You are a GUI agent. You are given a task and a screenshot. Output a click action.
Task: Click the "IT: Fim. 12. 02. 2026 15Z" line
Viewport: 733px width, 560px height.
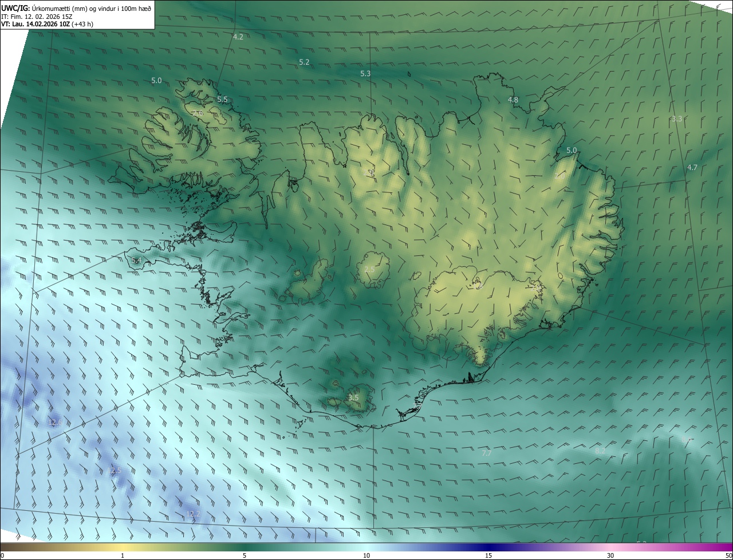[x=37, y=17]
